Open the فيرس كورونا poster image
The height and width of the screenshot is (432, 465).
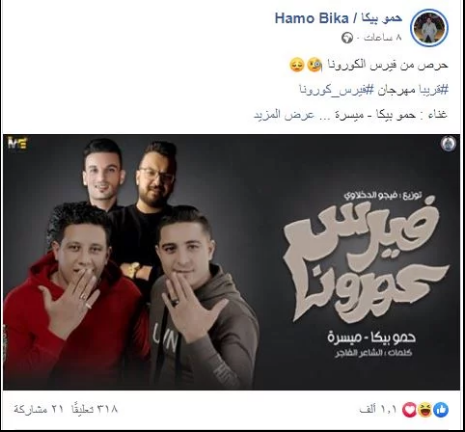231,262
